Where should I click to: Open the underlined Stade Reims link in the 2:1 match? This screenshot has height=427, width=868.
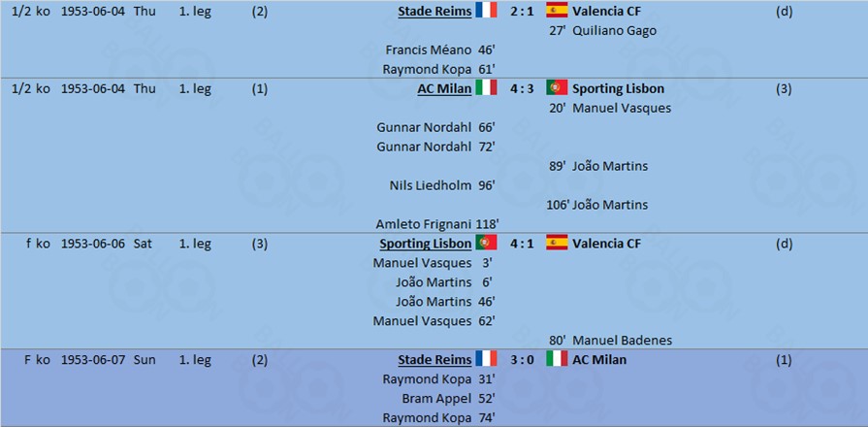pyautogui.click(x=434, y=12)
